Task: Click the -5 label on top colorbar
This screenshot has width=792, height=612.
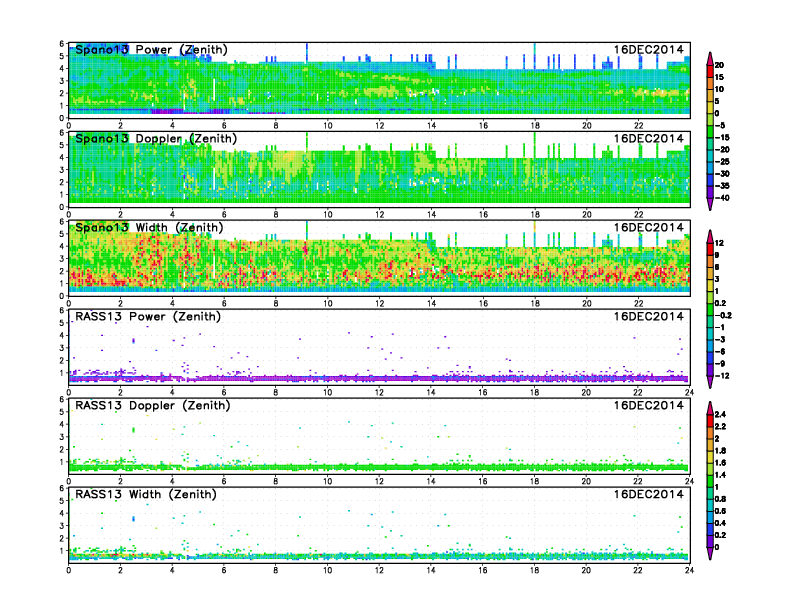Action: point(720,125)
